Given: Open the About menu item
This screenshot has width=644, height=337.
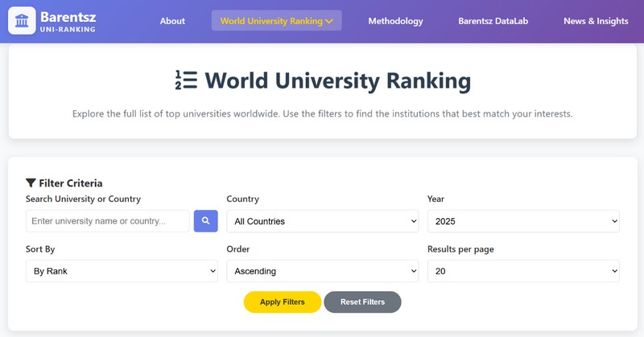Looking at the screenshot, I should tap(172, 21).
